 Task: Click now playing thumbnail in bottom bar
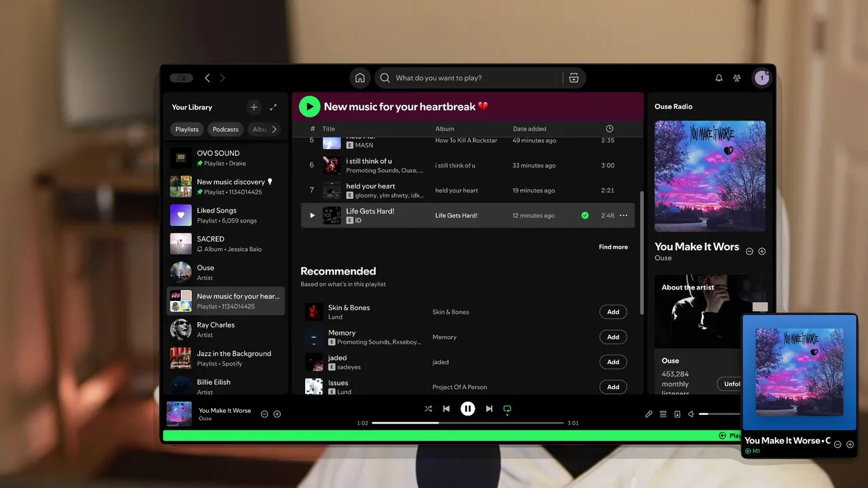[x=179, y=413]
